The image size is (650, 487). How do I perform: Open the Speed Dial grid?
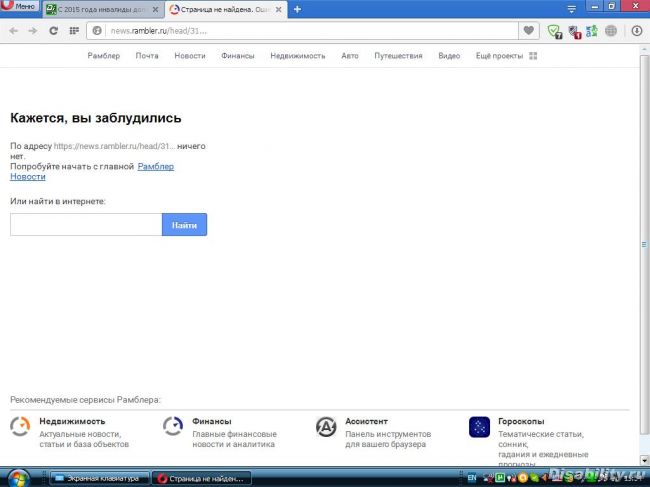click(74, 31)
